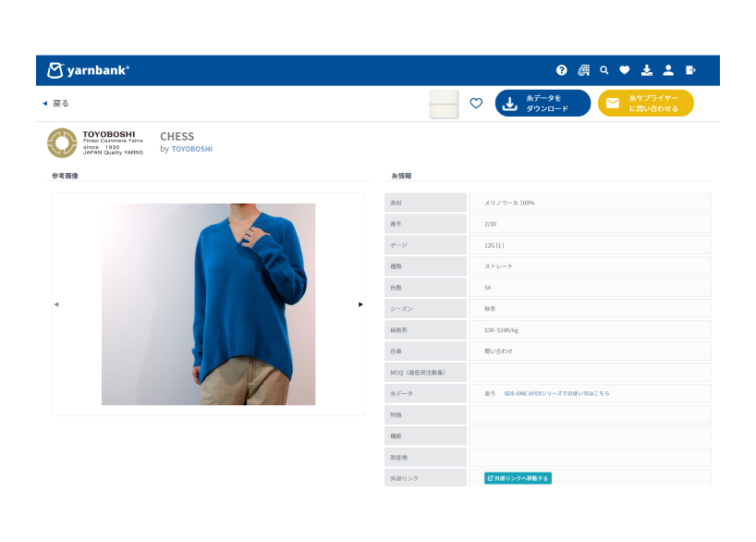
Task: Click the 糸サプライヤーに問い合わせる button
Action: pyautogui.click(x=645, y=104)
